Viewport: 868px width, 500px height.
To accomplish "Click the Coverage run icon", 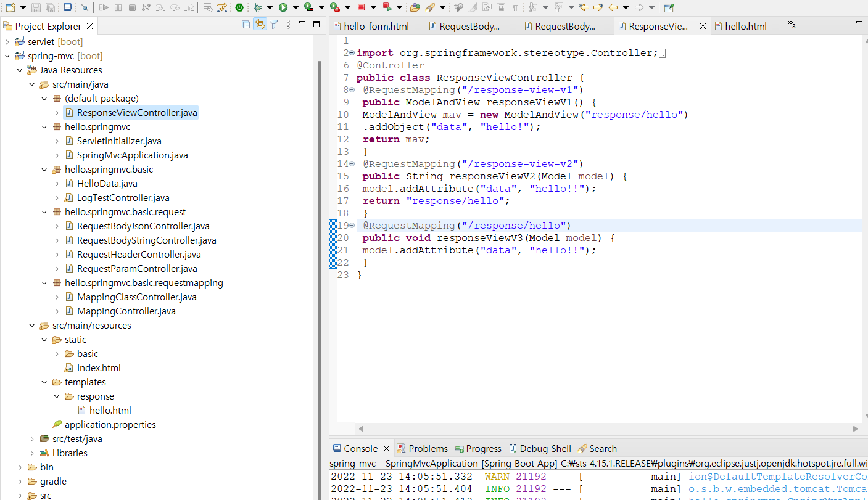I will point(308,7).
